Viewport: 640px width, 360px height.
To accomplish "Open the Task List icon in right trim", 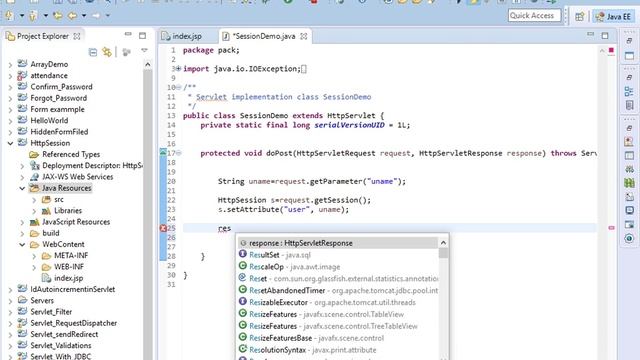I will [x=629, y=105].
